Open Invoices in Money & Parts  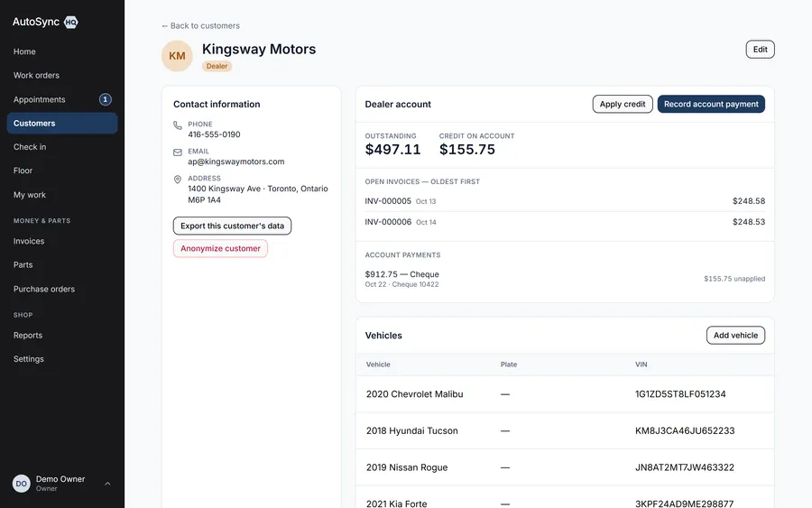point(62,241)
